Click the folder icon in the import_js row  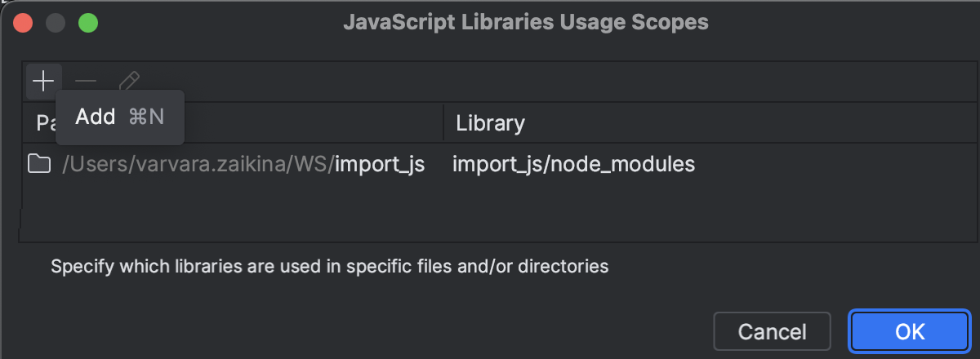(x=39, y=165)
